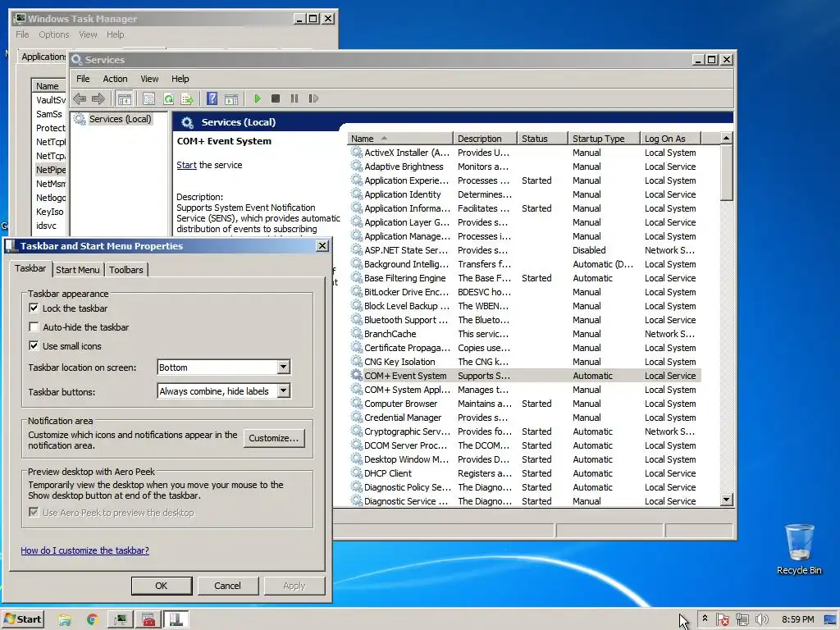
Task: Select NetPipe row in Task Manager list
Action: point(50,170)
